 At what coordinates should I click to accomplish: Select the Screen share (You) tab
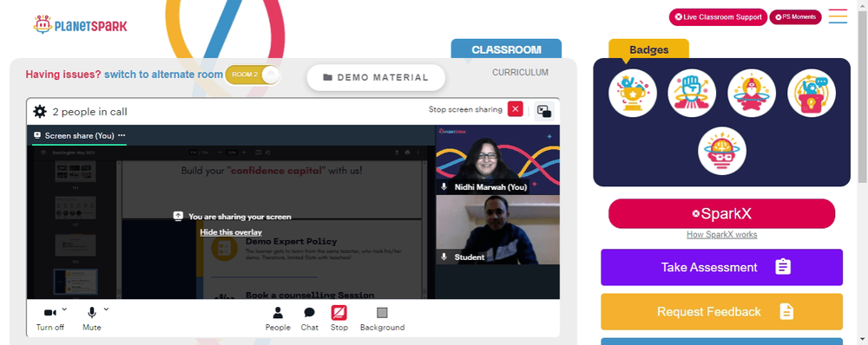[x=79, y=135]
